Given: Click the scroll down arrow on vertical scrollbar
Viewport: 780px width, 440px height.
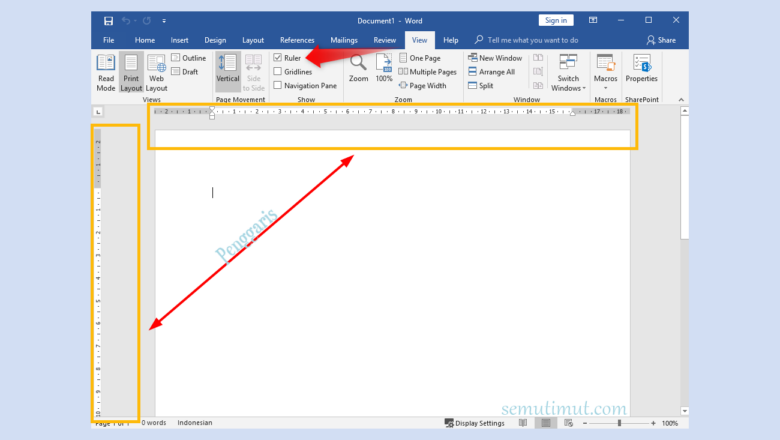Looking at the screenshot, I should click(x=684, y=411).
